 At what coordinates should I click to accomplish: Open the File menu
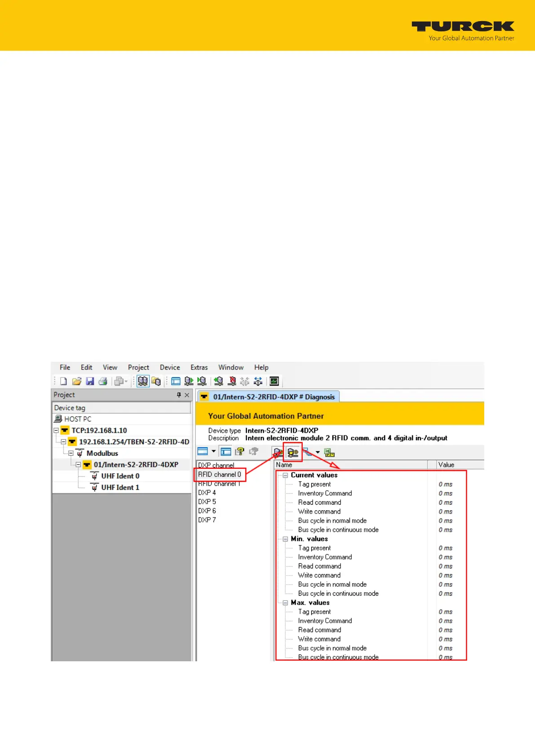point(65,367)
